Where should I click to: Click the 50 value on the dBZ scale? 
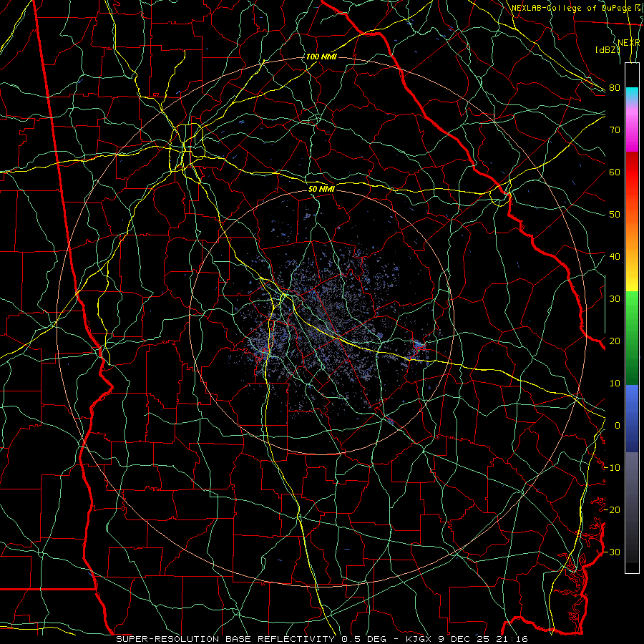615,215
